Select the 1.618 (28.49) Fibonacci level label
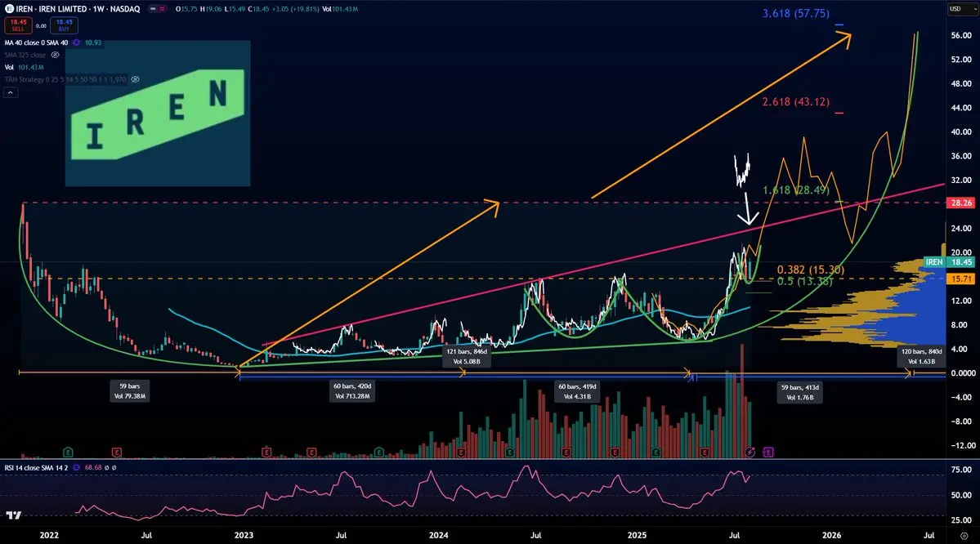The width and height of the screenshot is (980, 544). point(795,190)
